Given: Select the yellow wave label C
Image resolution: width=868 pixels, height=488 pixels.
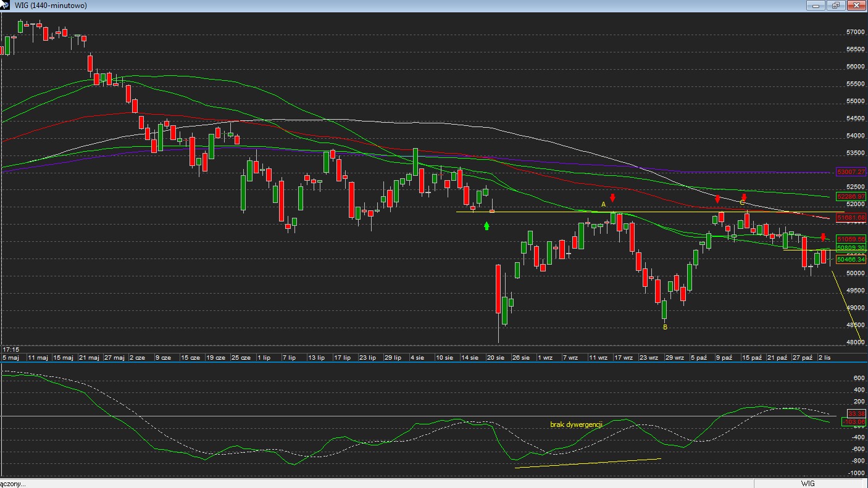Looking at the screenshot, I should pyautogui.click(x=742, y=203).
